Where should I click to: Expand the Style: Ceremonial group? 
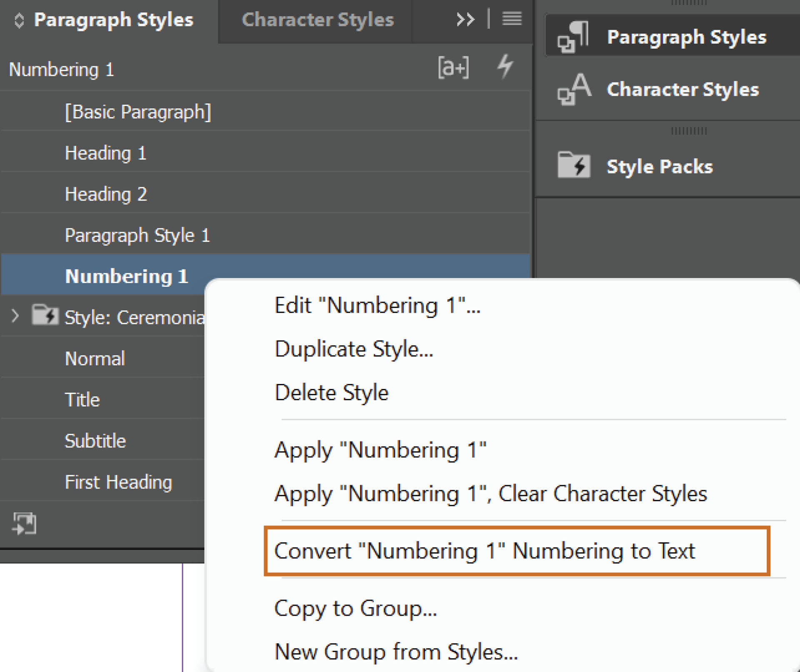[x=15, y=316]
